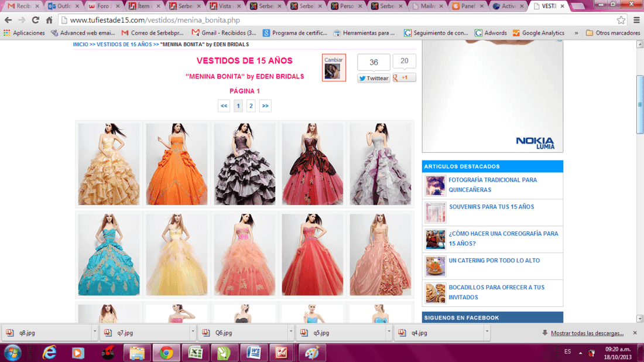Image resolution: width=644 pixels, height=362 pixels.
Task: Click the Windows Start button
Action: click(12, 353)
